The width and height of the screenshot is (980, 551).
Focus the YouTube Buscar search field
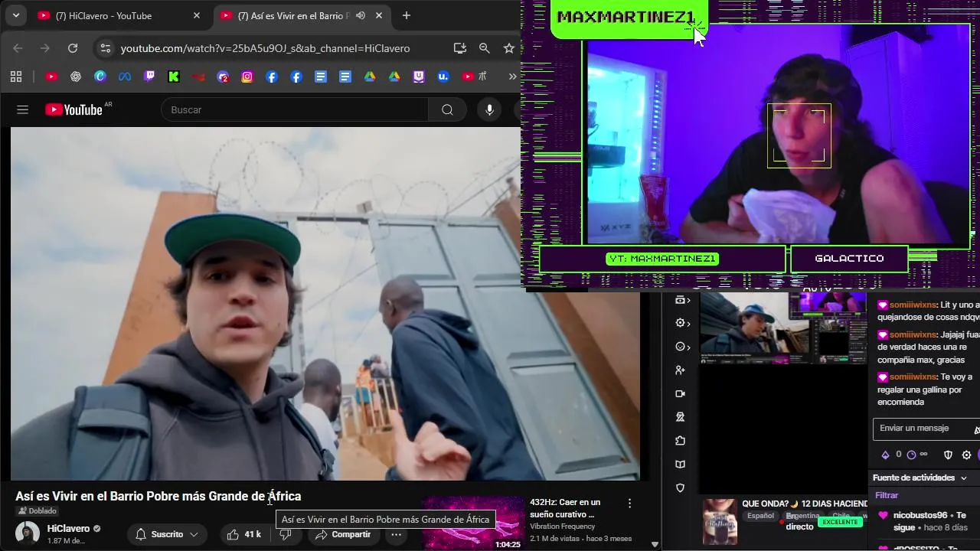(x=295, y=109)
